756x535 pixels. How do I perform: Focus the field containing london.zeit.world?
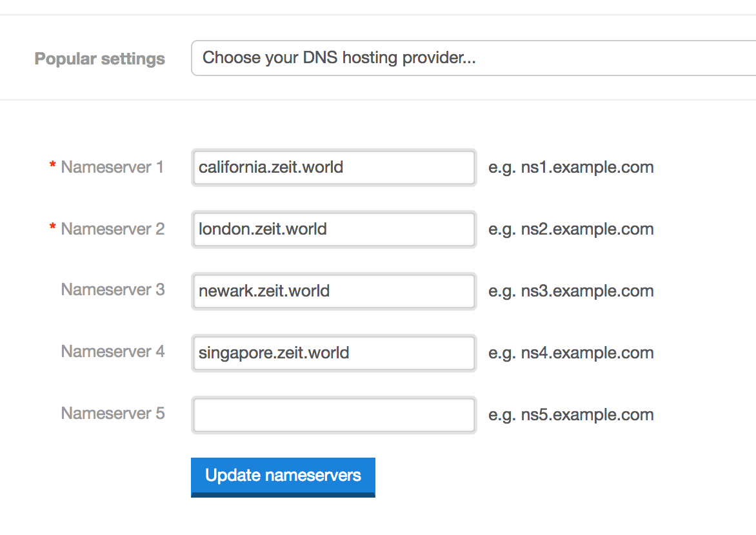[x=333, y=229]
